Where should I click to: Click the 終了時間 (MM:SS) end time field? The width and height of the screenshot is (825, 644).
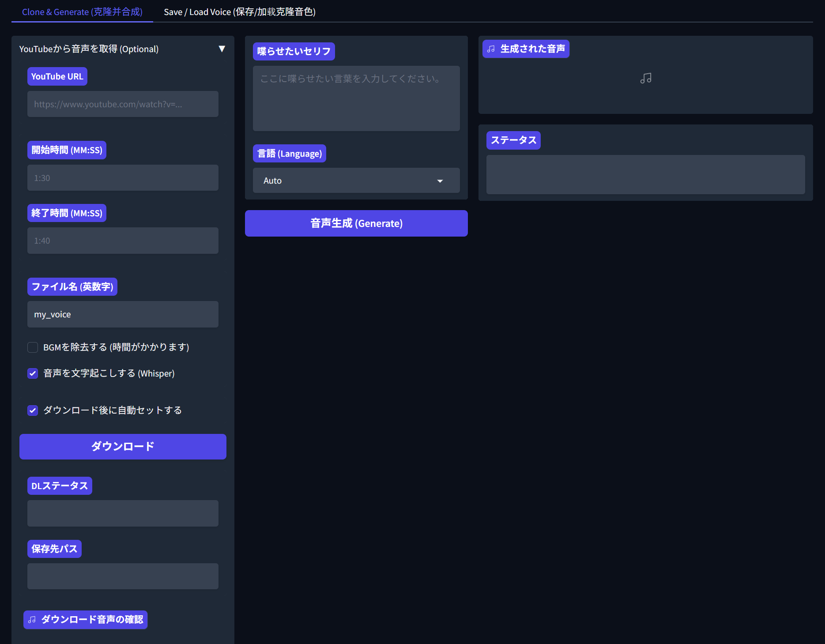[123, 241]
